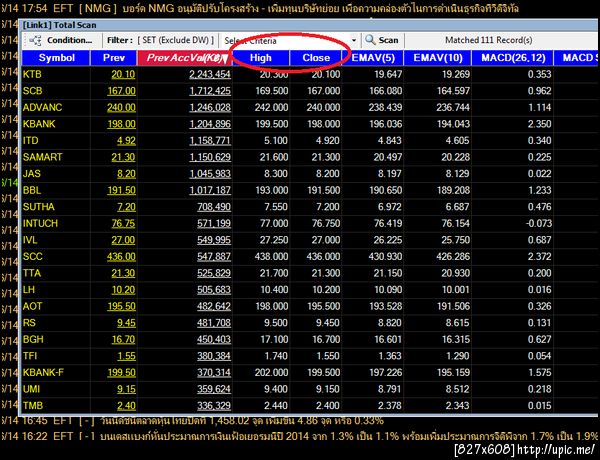
Task: Click SCB previous price 167.00 link
Action: click(121, 91)
